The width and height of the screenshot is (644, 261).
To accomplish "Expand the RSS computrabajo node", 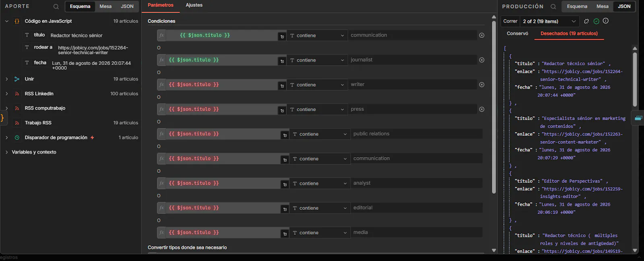I will (6, 108).
